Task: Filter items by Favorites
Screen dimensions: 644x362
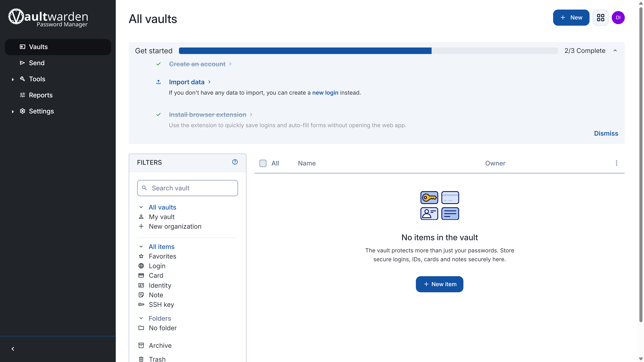Action: (x=163, y=256)
